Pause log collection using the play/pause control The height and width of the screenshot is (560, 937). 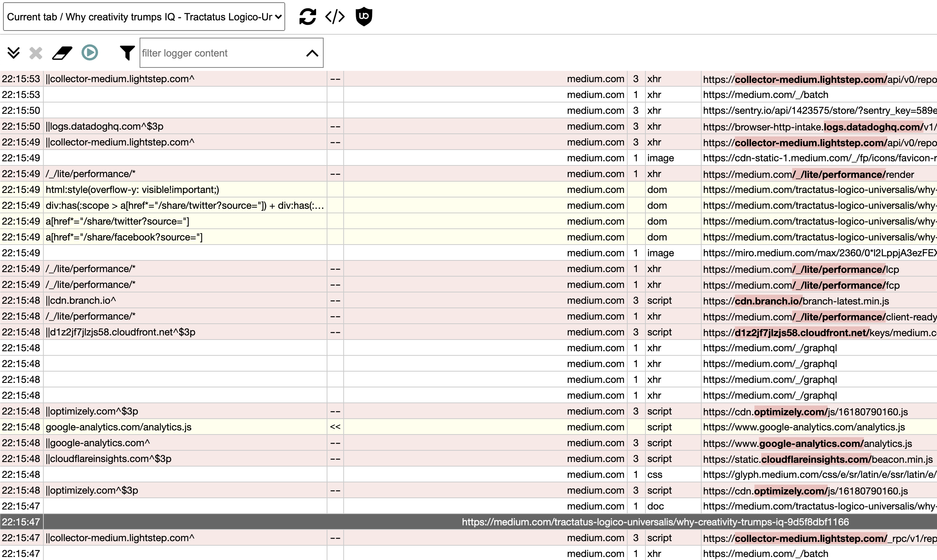pyautogui.click(x=89, y=53)
